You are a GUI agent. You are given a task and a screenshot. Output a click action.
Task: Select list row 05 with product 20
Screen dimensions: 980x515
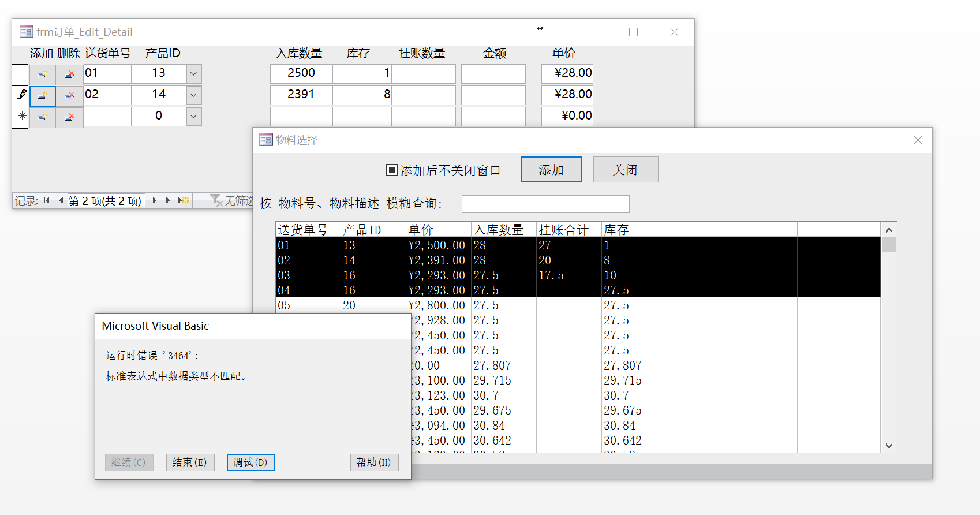point(578,305)
